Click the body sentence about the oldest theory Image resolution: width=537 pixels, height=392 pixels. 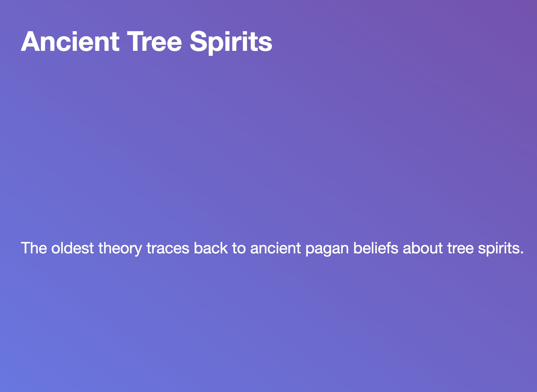click(272, 248)
